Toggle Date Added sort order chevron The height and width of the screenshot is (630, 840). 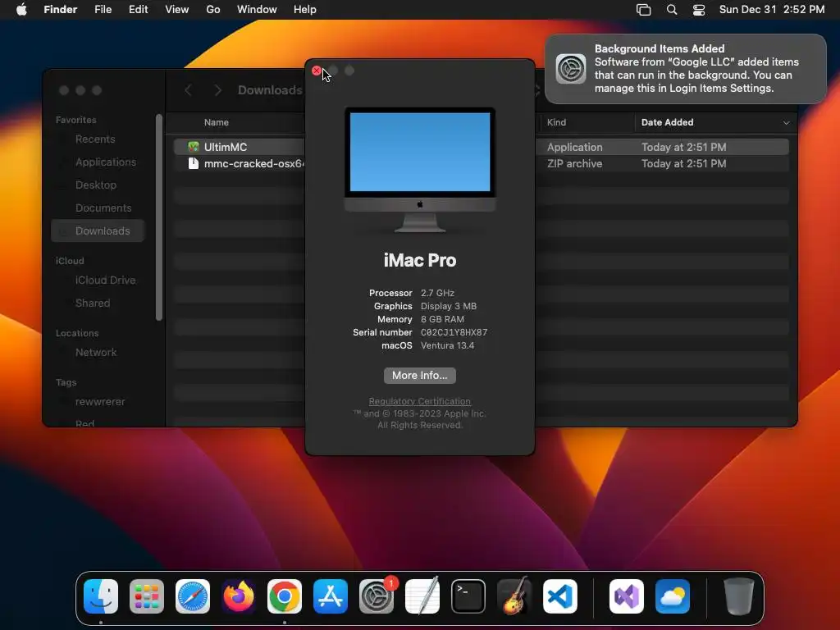click(786, 123)
